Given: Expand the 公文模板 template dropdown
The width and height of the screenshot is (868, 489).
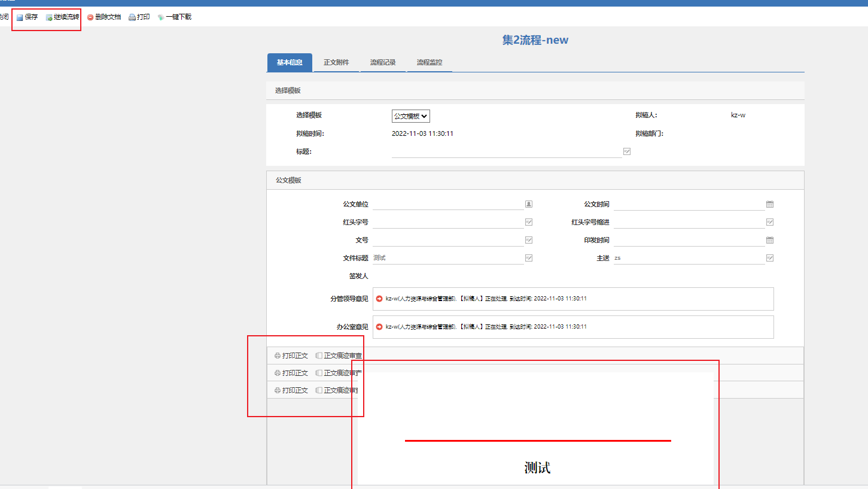Looking at the screenshot, I should coord(410,116).
